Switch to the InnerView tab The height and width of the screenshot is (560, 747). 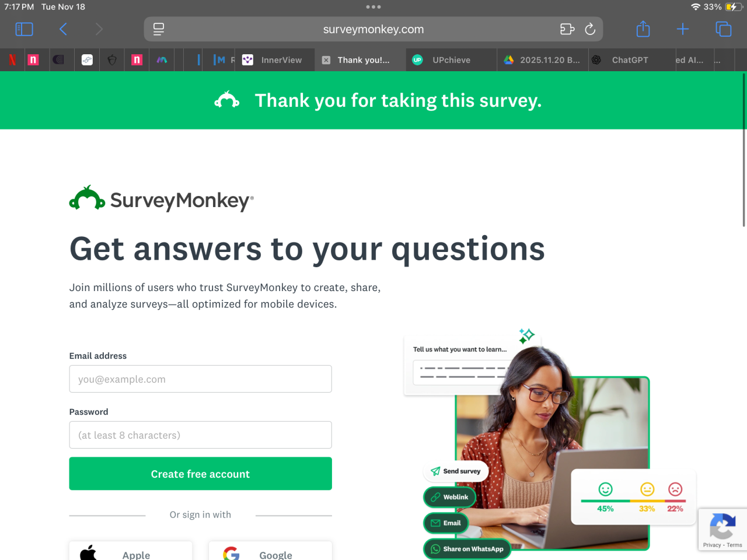pos(274,60)
